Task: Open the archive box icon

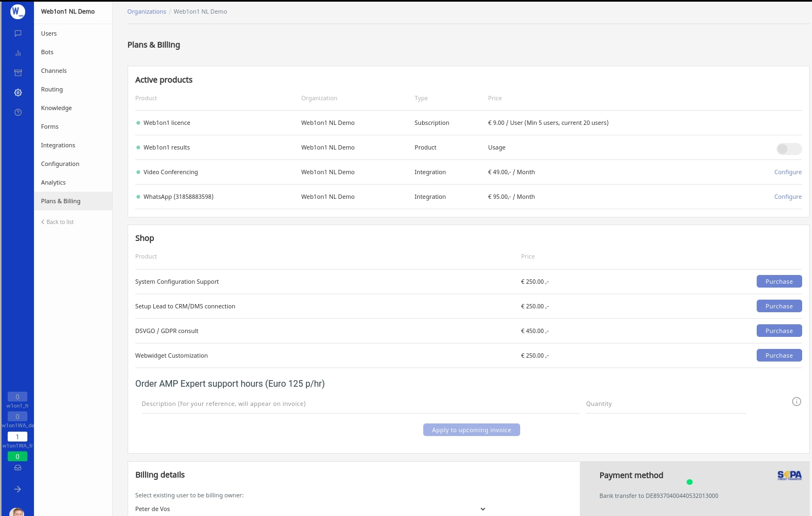Action: pos(18,73)
